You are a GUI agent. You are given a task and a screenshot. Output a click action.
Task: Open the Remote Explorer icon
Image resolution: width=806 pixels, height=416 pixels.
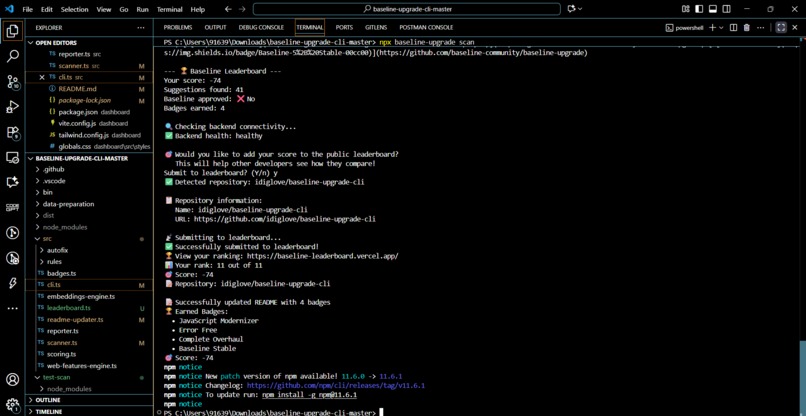point(12,157)
